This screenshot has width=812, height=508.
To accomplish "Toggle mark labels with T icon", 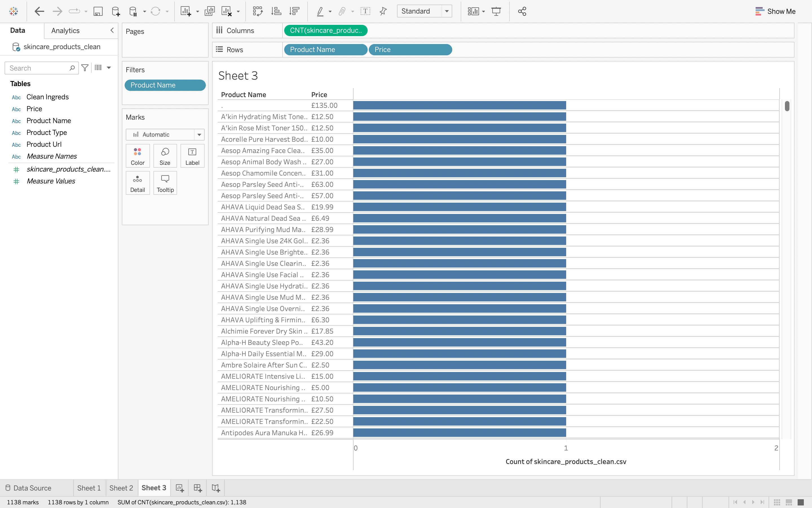I will (365, 11).
